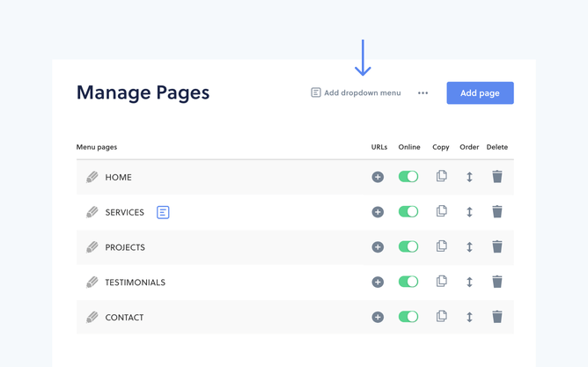This screenshot has height=367, width=588.
Task: Click the order arrows for TESTIMONIALS
Action: tap(469, 283)
